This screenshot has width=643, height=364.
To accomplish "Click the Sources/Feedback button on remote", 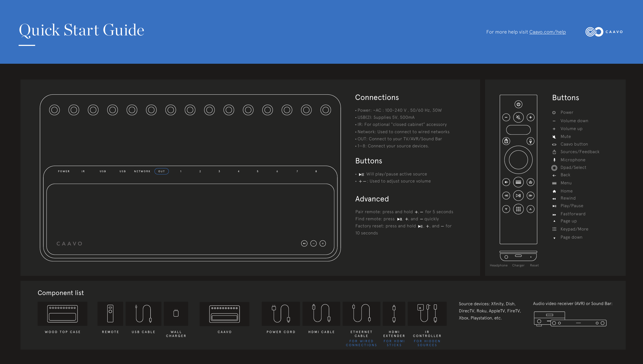I will click(x=506, y=141).
